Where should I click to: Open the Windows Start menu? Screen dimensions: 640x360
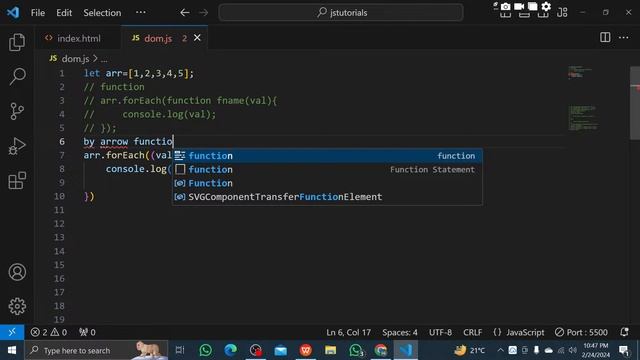tap(12, 350)
